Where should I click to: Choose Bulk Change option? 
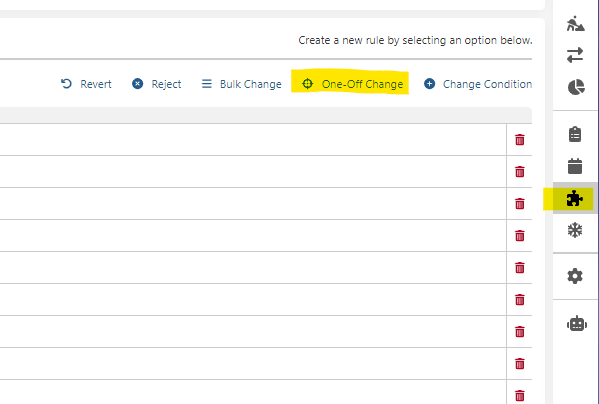tap(241, 84)
